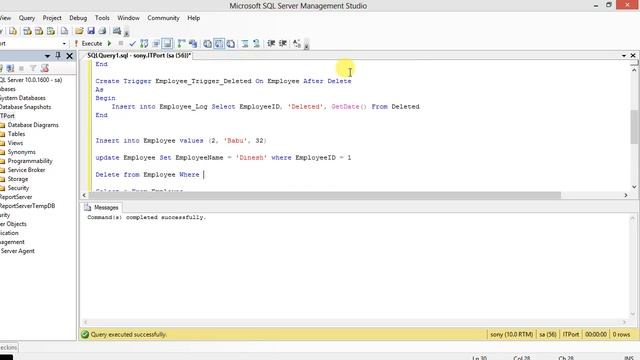This screenshot has width=640, height=360.
Task: Close the SQLQuery1.sql document tab
Action: (x=633, y=56)
